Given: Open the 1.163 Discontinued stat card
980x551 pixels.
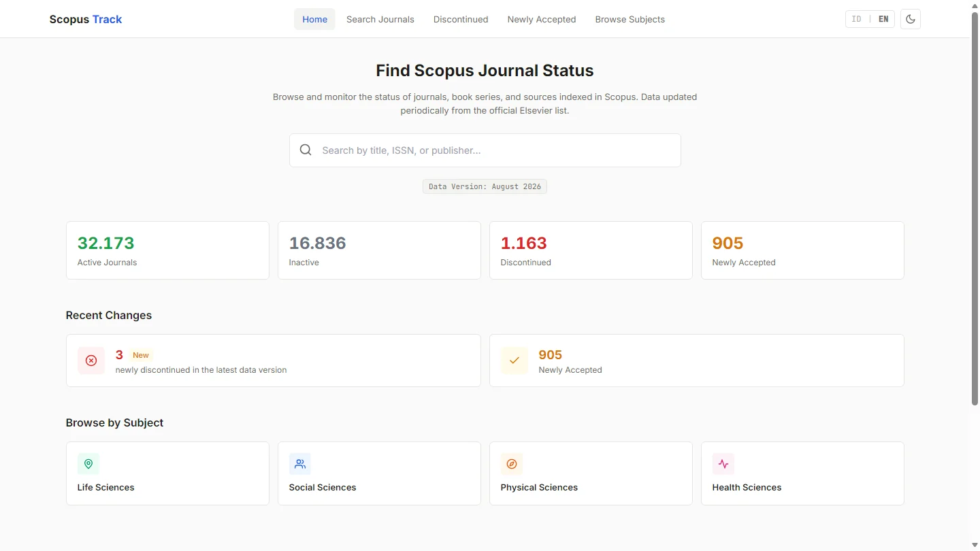Looking at the screenshot, I should 591,250.
